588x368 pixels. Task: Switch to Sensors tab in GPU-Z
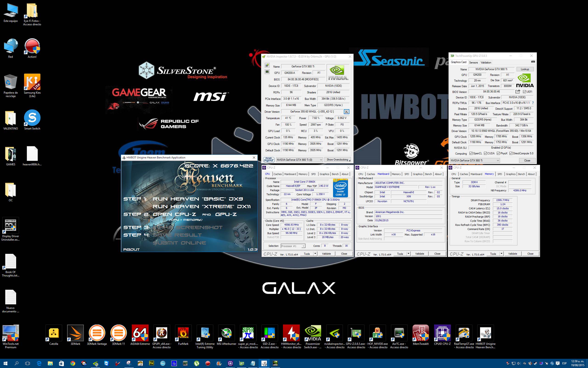coord(473,63)
